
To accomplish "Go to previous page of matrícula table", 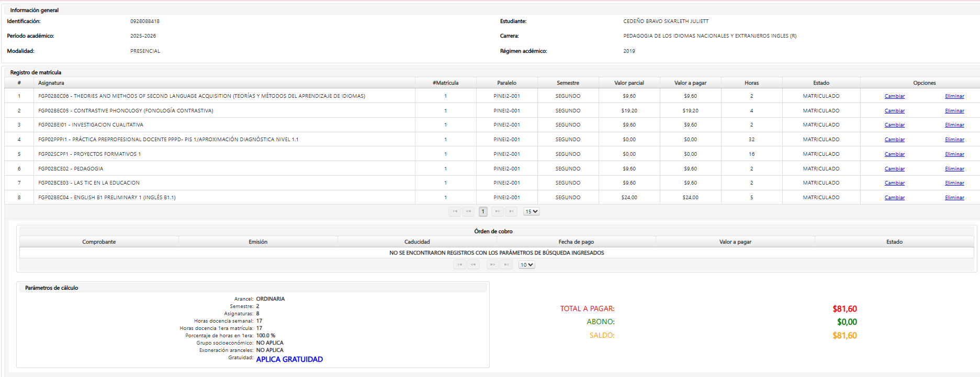I will pyautogui.click(x=469, y=212).
